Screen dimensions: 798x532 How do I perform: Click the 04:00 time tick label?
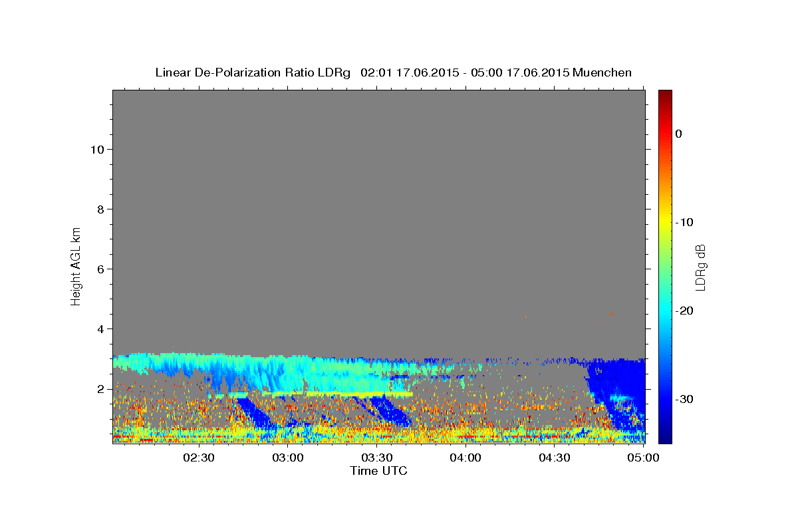(465, 458)
